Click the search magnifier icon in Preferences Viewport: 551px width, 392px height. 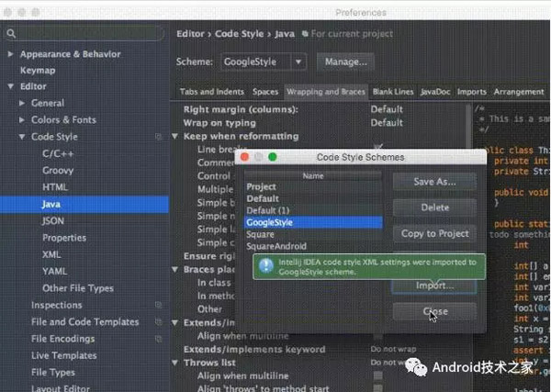point(11,33)
